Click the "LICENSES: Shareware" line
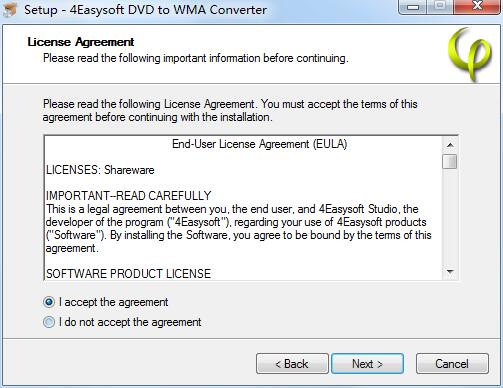 tap(100, 170)
